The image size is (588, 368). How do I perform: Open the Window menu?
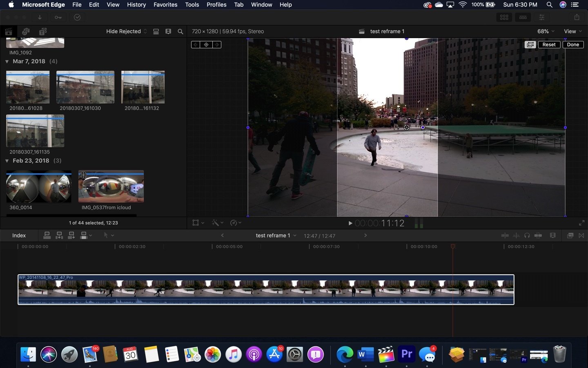(261, 4)
